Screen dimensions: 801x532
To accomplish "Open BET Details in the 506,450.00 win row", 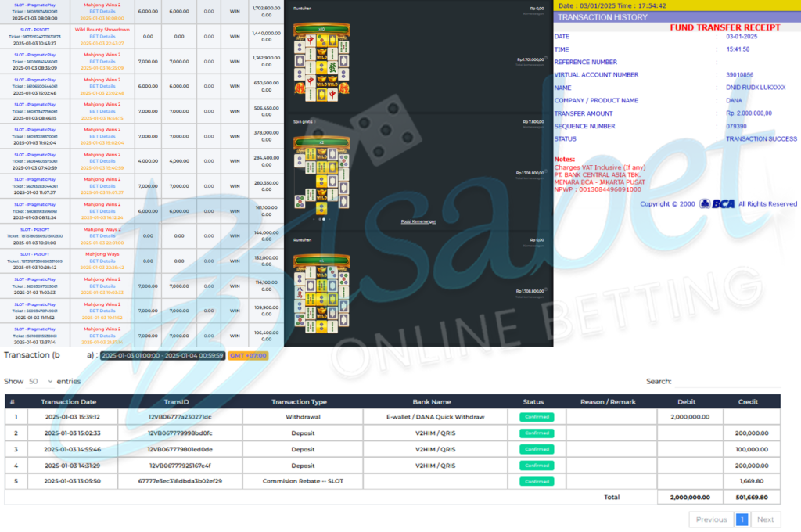I will [x=102, y=111].
